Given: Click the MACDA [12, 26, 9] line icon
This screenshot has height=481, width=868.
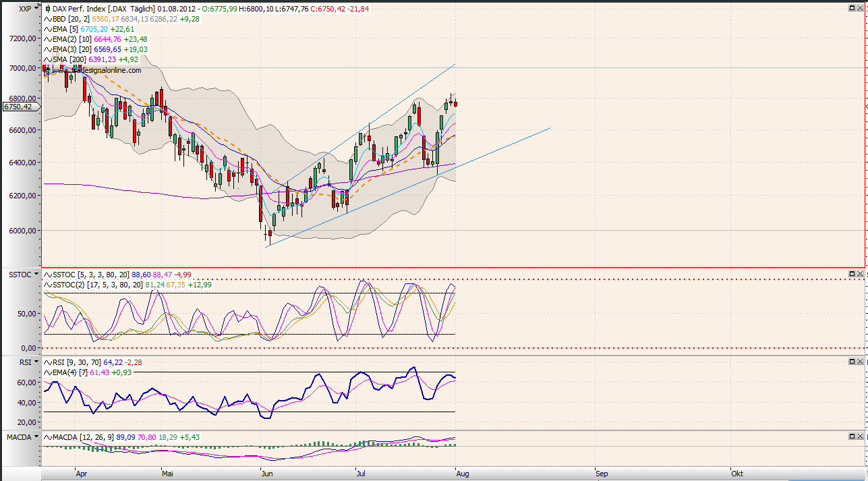Looking at the screenshot, I should click(47, 438).
